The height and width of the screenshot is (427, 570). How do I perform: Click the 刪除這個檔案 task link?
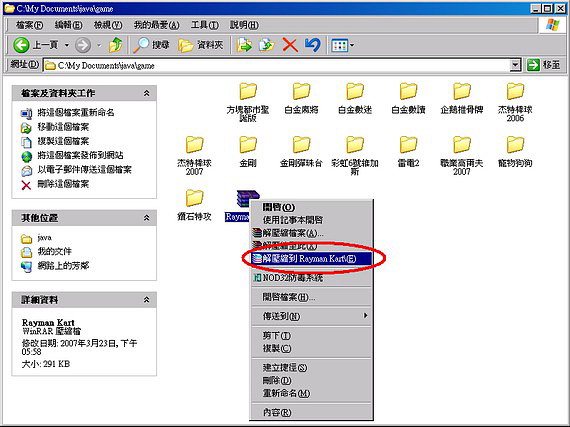tap(63, 184)
